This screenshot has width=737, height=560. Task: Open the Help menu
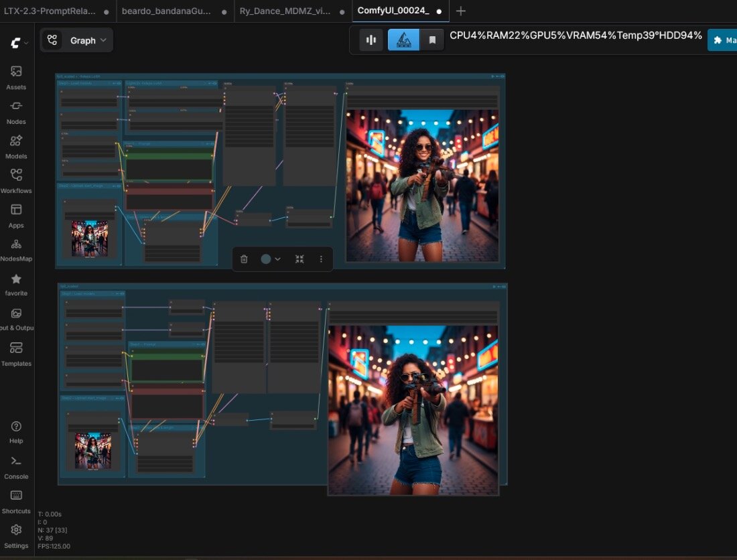pos(16,432)
